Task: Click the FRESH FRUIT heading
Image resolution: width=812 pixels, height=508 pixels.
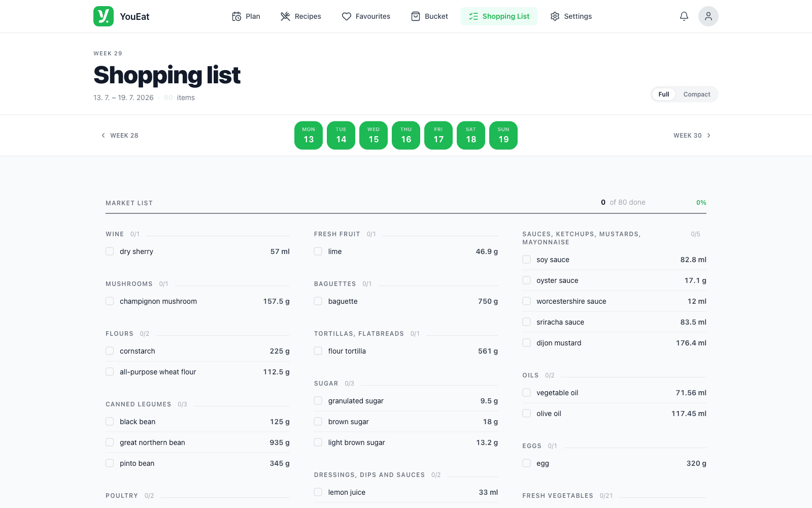Action: tap(337, 234)
